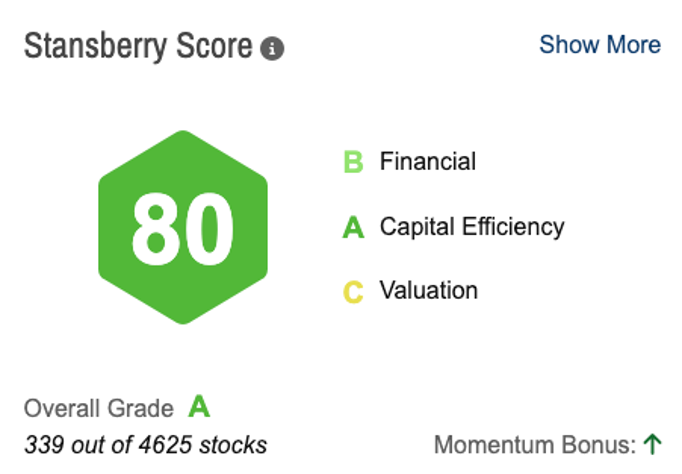Open the Show More link
Screen dimensions: 682x474
pos(600,45)
